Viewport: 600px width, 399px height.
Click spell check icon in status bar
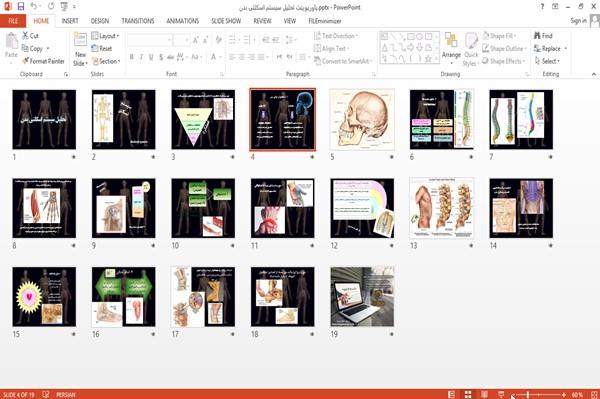46,394
